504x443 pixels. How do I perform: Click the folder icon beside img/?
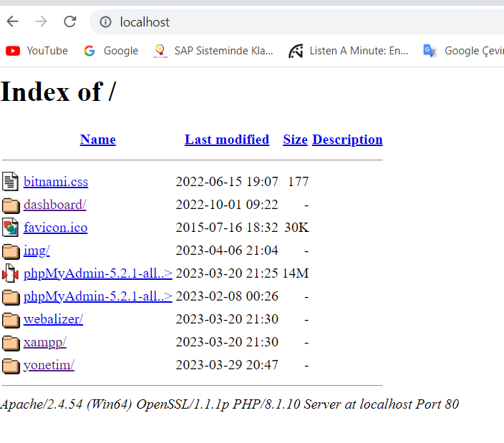point(11,251)
